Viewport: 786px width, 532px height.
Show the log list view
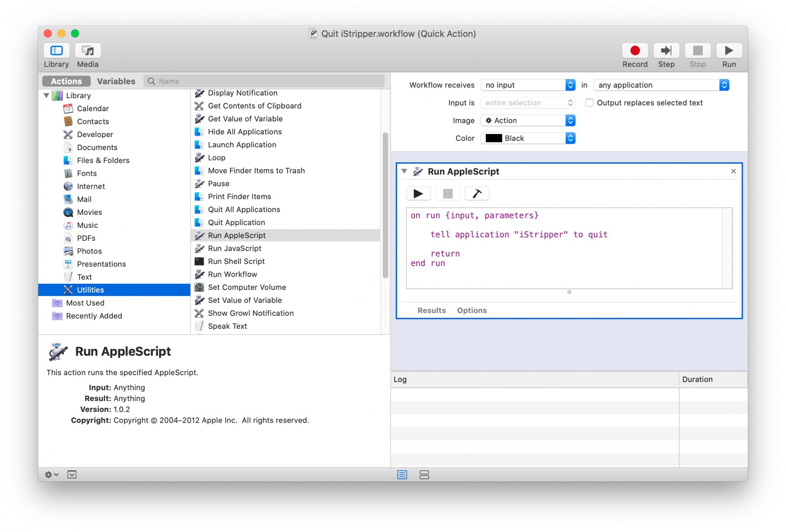[x=402, y=475]
